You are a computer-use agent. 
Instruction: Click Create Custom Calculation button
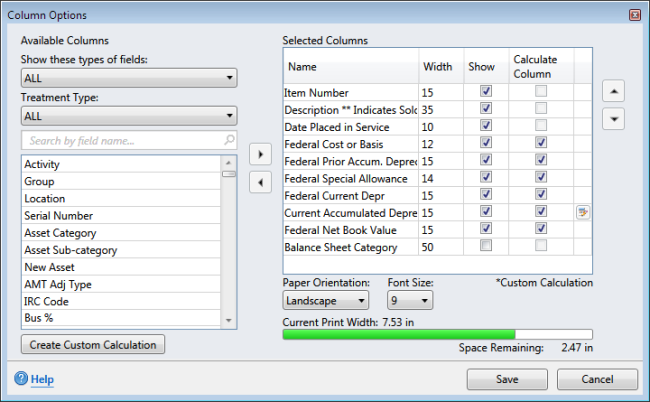click(x=93, y=345)
